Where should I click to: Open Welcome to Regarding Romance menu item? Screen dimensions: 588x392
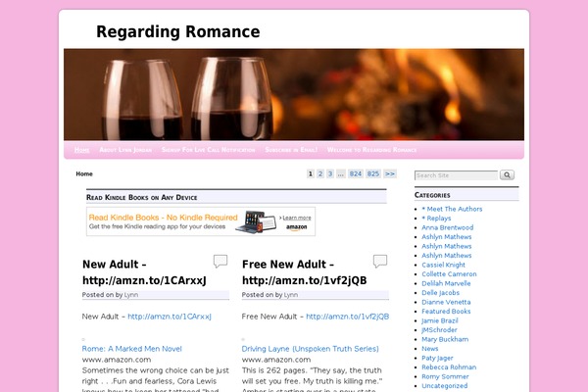(371, 150)
